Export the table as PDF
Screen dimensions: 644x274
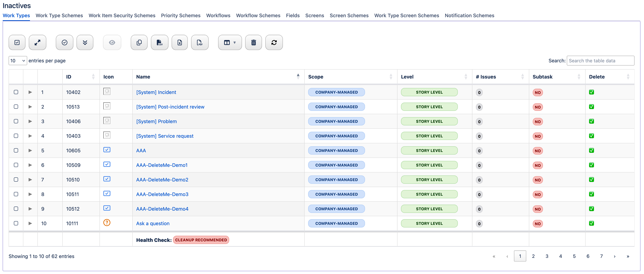200,43
